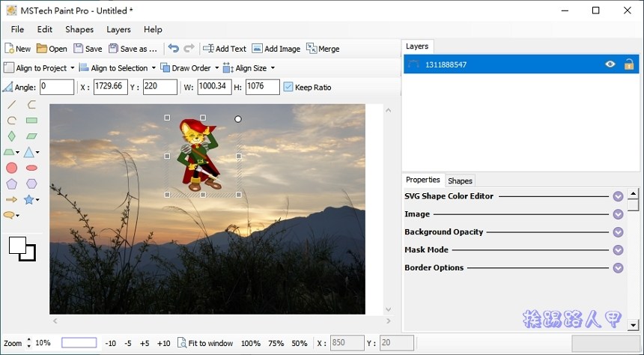The height and width of the screenshot is (355, 644).
Task: Toggle the Keep Ratio checkbox
Action: pyautogui.click(x=288, y=87)
